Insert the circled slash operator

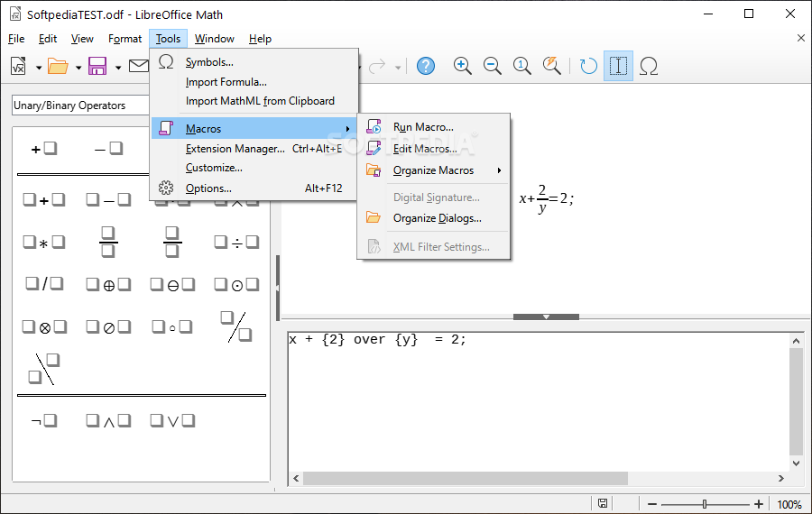point(108,327)
